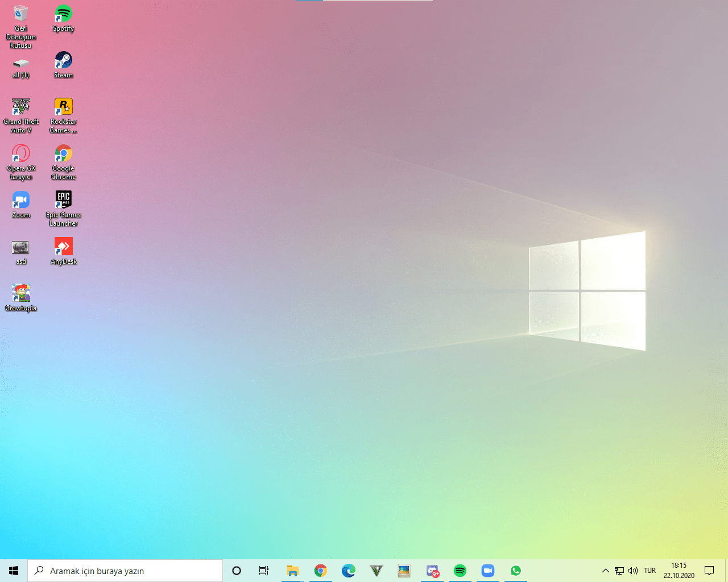This screenshot has width=728, height=582.
Task: Launch Microsoft Edge from the taskbar
Action: (x=349, y=571)
